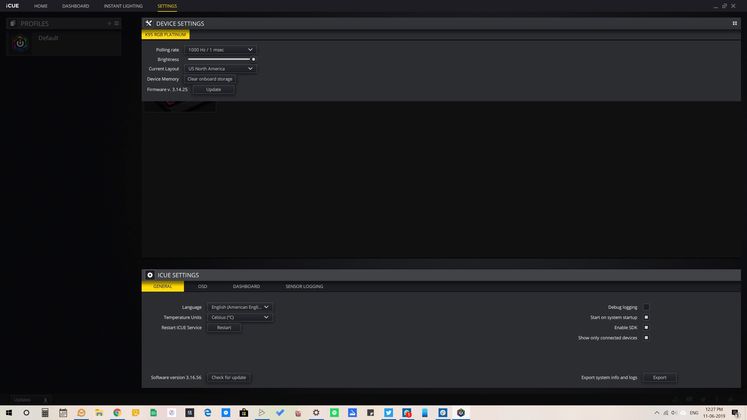This screenshot has width=747, height=420.
Task: Click the Software version 3.16.56 text
Action: point(176,378)
